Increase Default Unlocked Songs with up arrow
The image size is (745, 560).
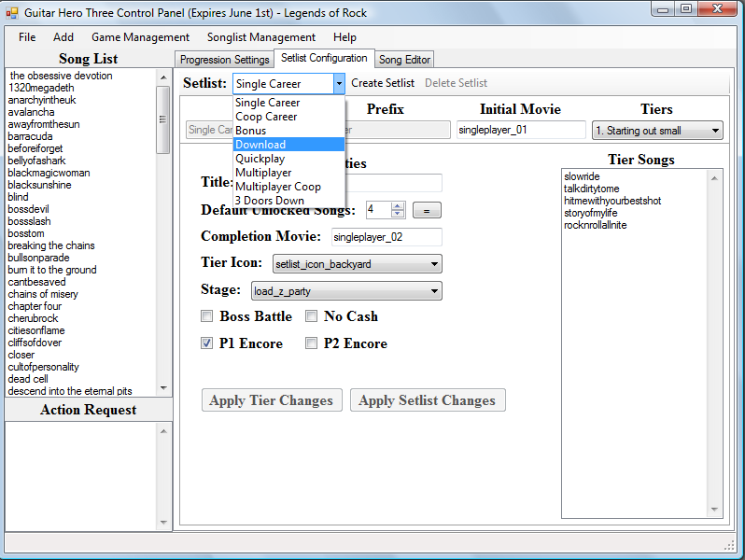click(x=398, y=205)
